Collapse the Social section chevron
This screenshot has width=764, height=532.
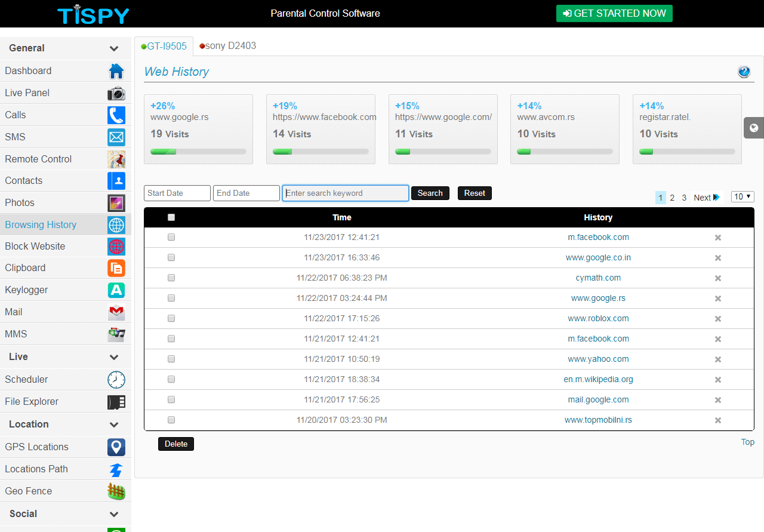pos(114,515)
